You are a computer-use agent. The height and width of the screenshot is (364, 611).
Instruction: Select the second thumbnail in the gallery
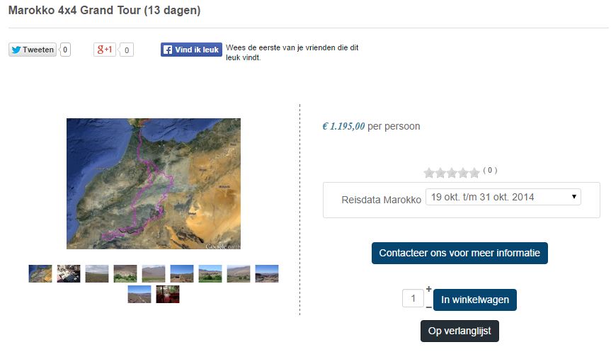pos(69,273)
